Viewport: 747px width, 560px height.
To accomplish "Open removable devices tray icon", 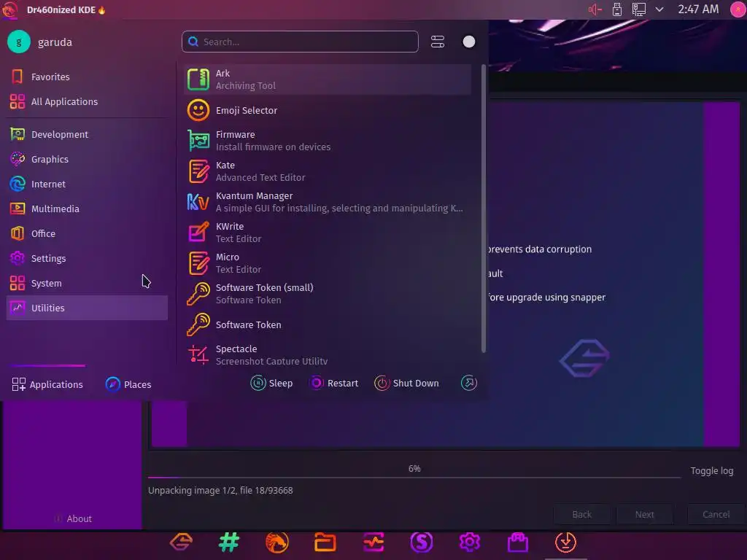I will click(x=617, y=9).
